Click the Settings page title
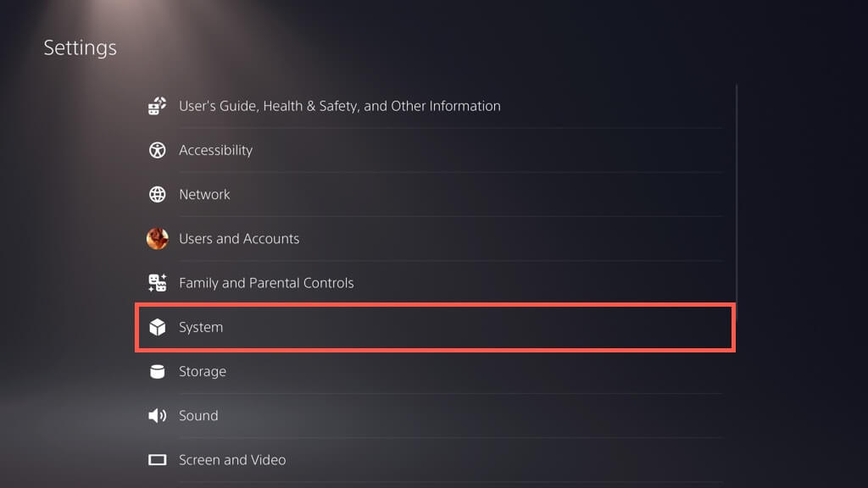Image resolution: width=868 pixels, height=488 pixels. click(81, 47)
